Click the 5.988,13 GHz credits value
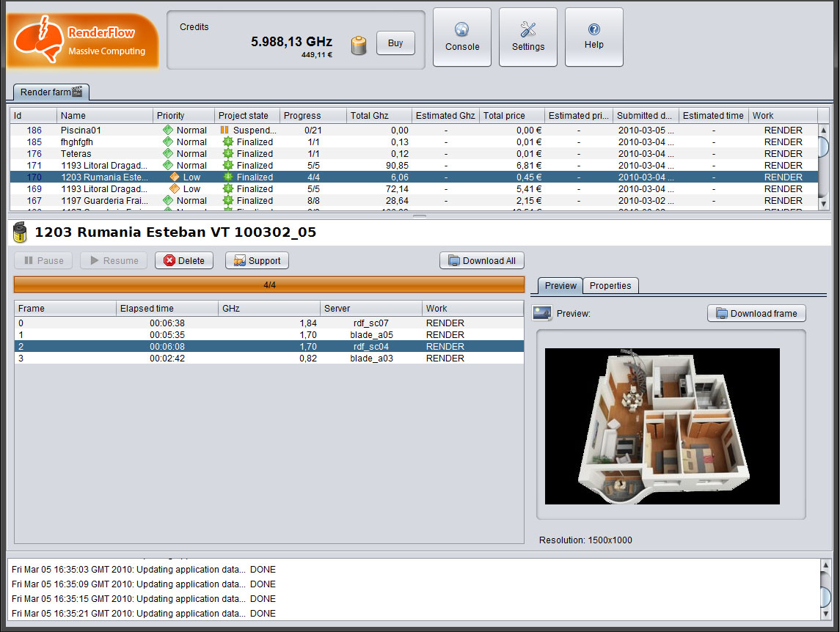This screenshot has width=840, height=632. [x=291, y=41]
